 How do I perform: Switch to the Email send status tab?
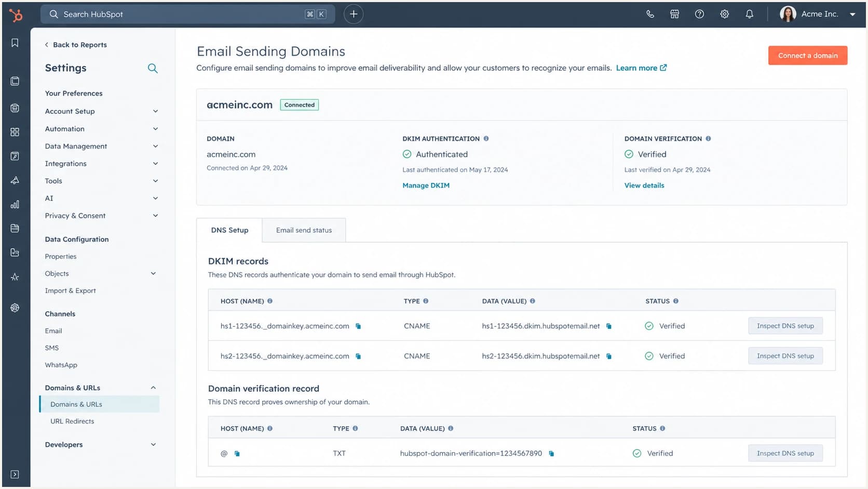[x=304, y=230]
